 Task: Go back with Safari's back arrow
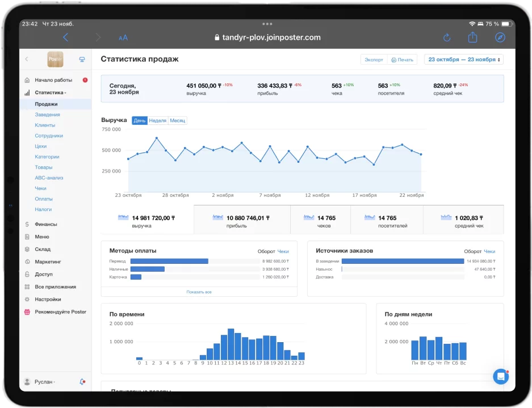point(66,37)
